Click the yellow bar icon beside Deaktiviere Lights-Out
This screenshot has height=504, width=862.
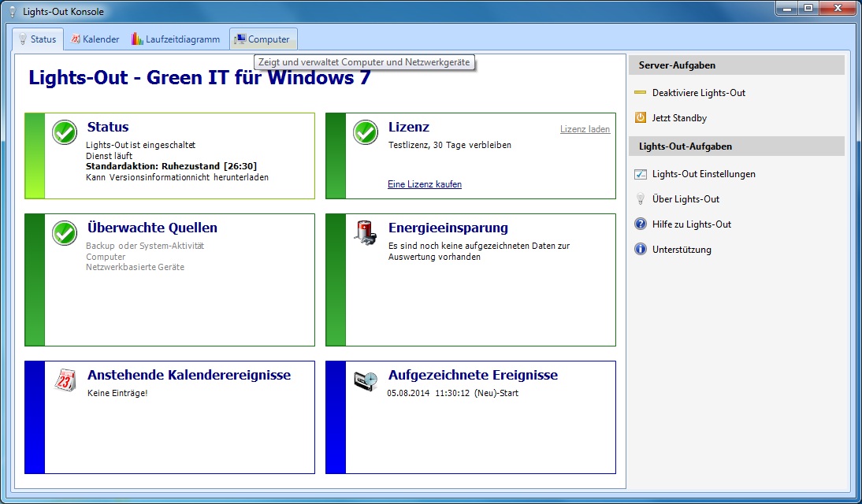click(x=640, y=92)
